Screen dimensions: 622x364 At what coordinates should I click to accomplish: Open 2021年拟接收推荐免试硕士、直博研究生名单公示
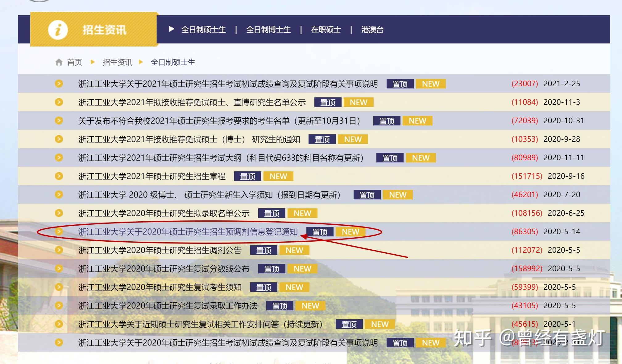[192, 102]
